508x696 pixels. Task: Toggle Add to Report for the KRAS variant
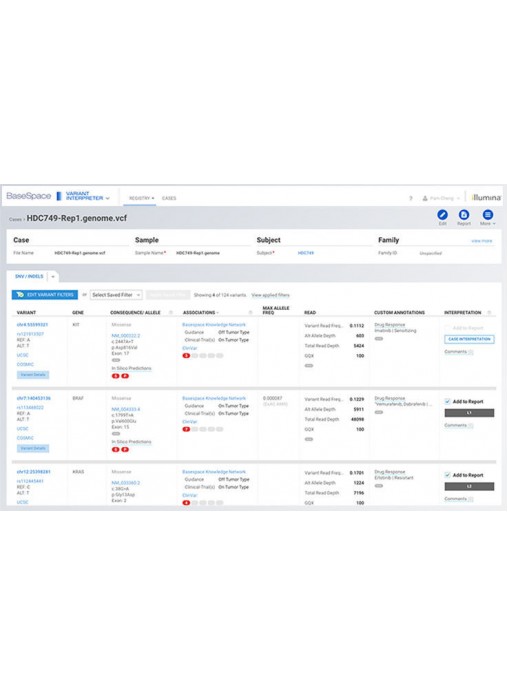tap(447, 475)
